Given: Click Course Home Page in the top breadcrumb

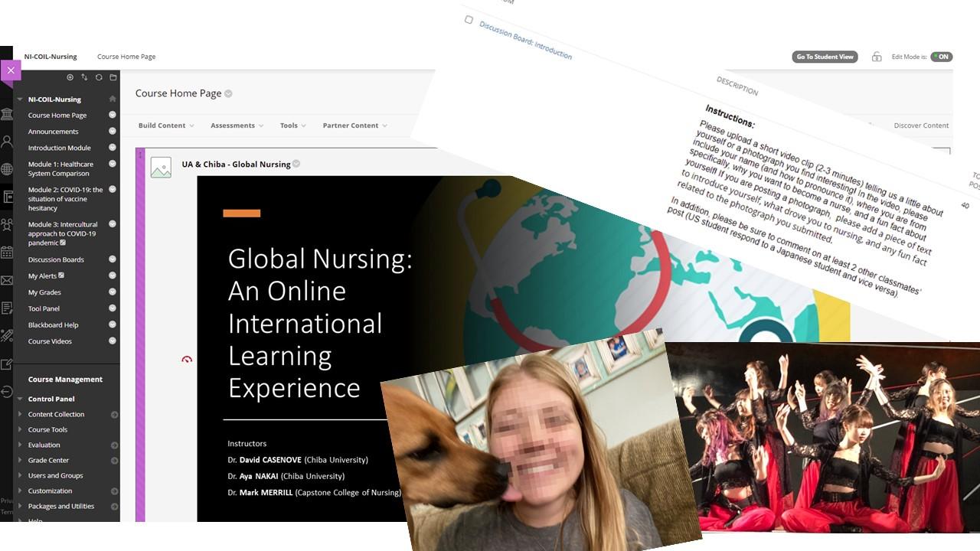Looking at the screenshot, I should click(x=126, y=57).
